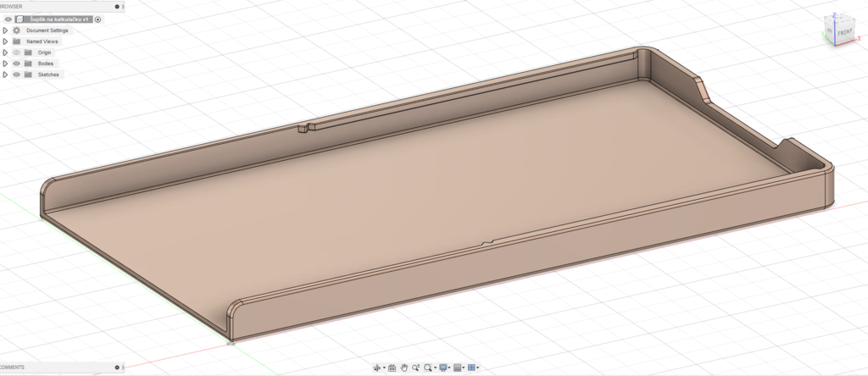Choose the Zoom tool with plus sign
The width and height of the screenshot is (868, 376).
pyautogui.click(x=415, y=368)
